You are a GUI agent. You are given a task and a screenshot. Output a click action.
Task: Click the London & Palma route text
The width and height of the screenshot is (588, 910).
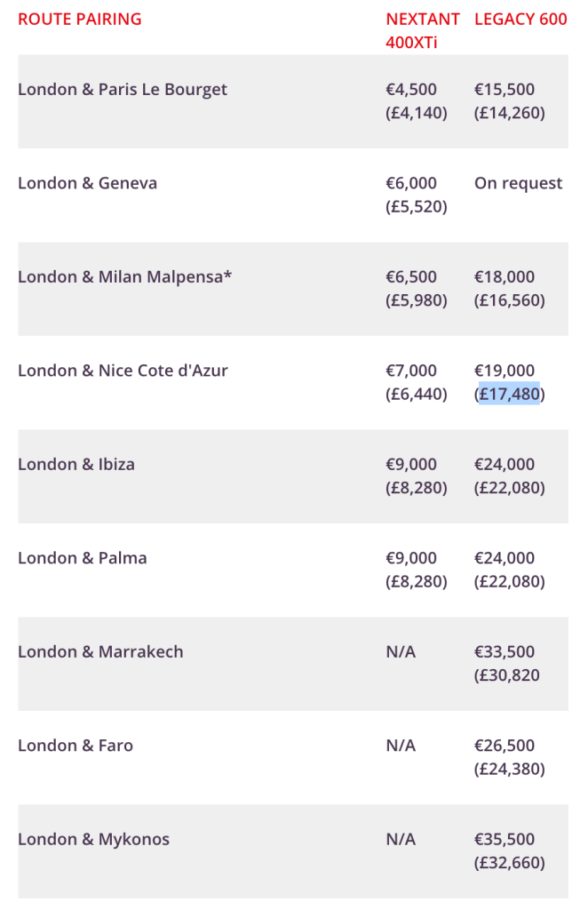coord(83,558)
